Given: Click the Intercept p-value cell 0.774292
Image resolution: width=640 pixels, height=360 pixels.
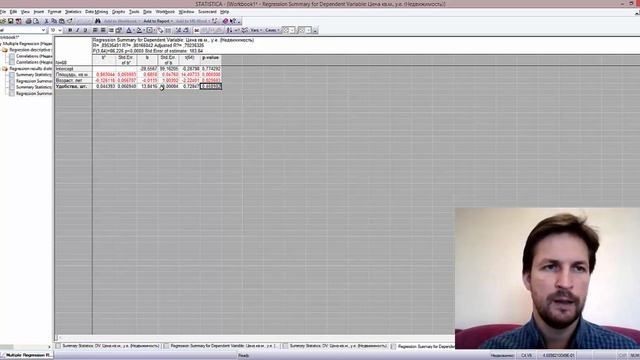Looking at the screenshot, I should click(211, 69).
